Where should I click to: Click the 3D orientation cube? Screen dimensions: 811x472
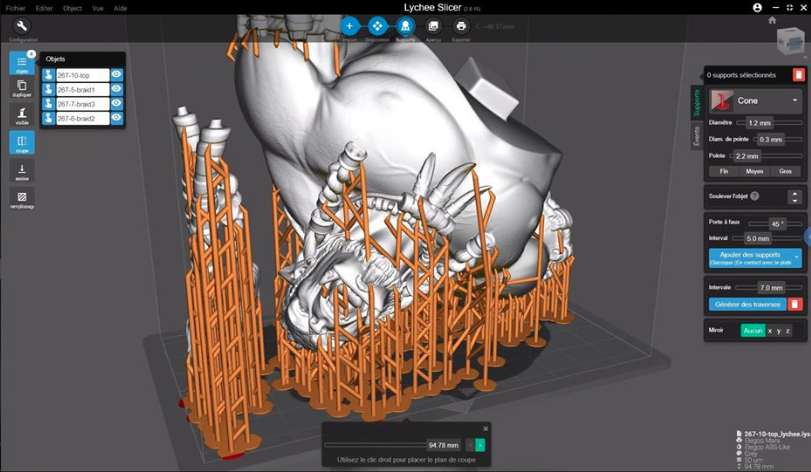[790, 40]
